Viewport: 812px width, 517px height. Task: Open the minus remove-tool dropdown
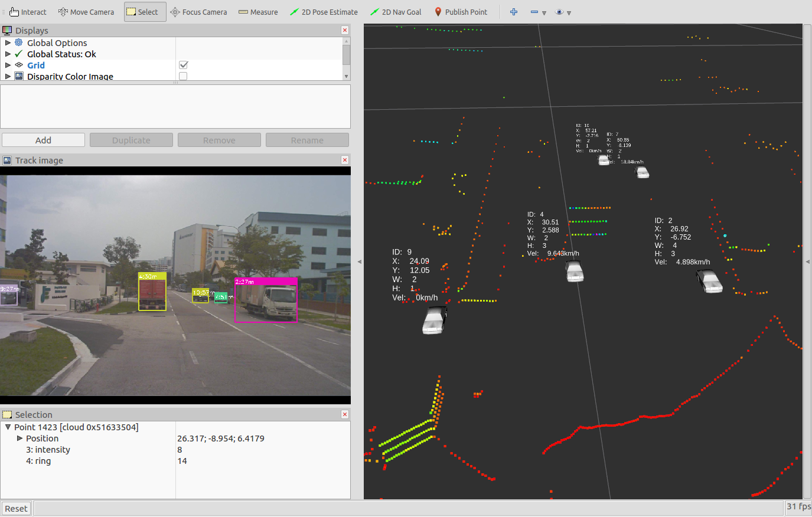click(538, 12)
